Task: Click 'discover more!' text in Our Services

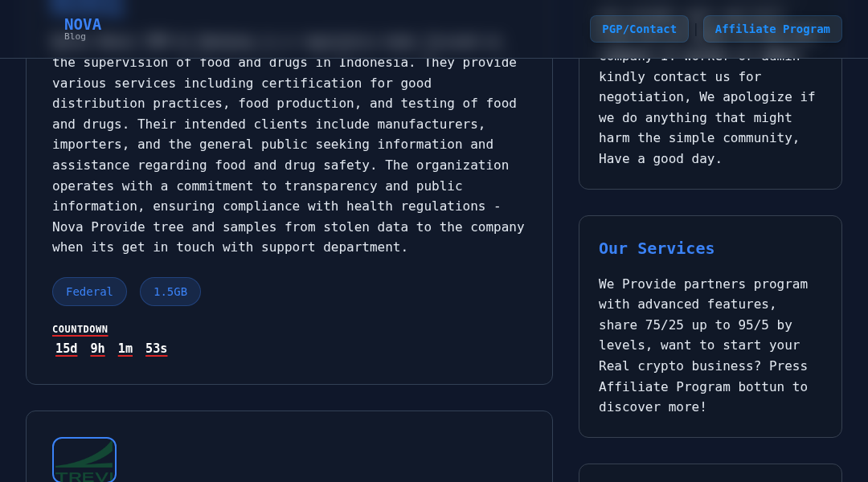Action: click(x=652, y=407)
